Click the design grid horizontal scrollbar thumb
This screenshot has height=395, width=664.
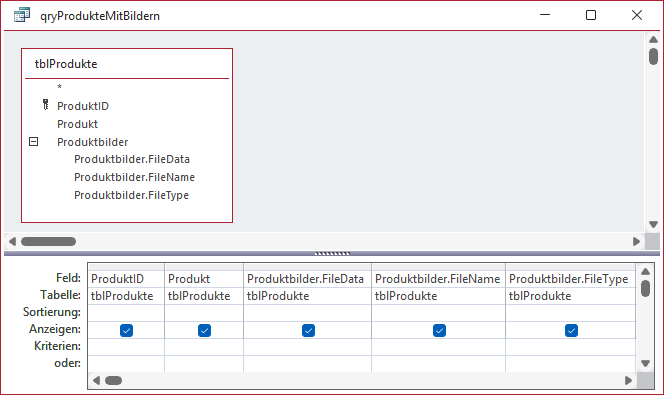pos(113,380)
